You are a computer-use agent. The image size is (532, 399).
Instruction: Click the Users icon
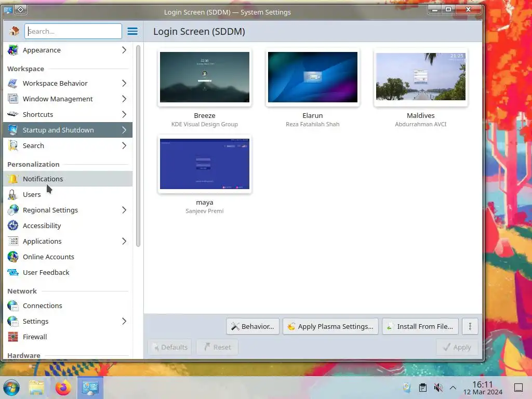[13, 194]
